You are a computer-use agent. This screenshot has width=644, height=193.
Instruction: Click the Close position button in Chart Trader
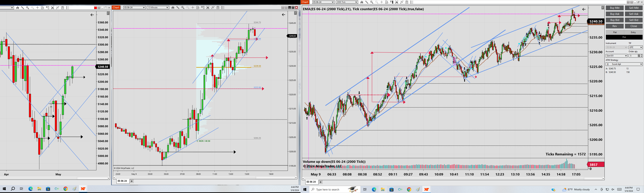[634, 26]
